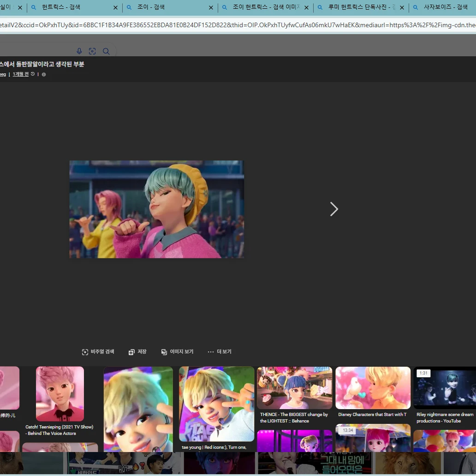Viewport: 476px width, 476px height.
Task: Click the image title heading text
Action: [x=42, y=64]
